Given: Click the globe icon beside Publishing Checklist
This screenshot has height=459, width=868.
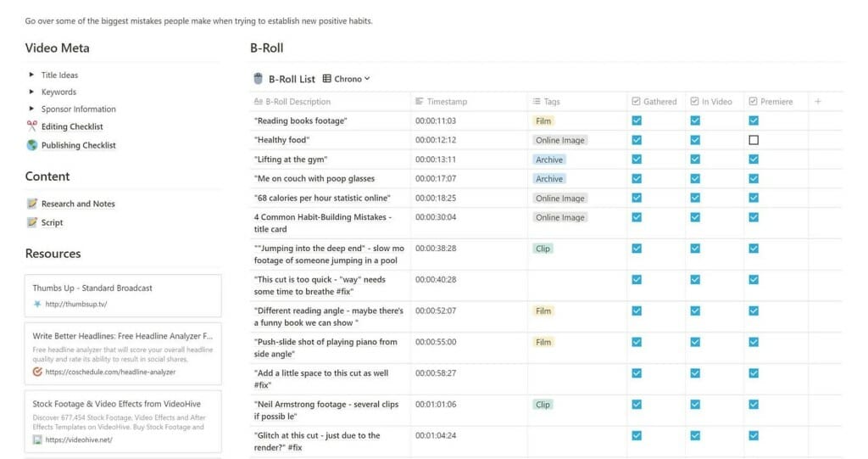Looking at the screenshot, I should pos(32,145).
